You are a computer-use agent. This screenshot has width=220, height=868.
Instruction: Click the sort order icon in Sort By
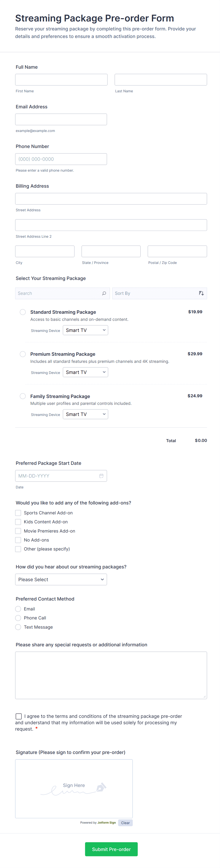(x=201, y=293)
